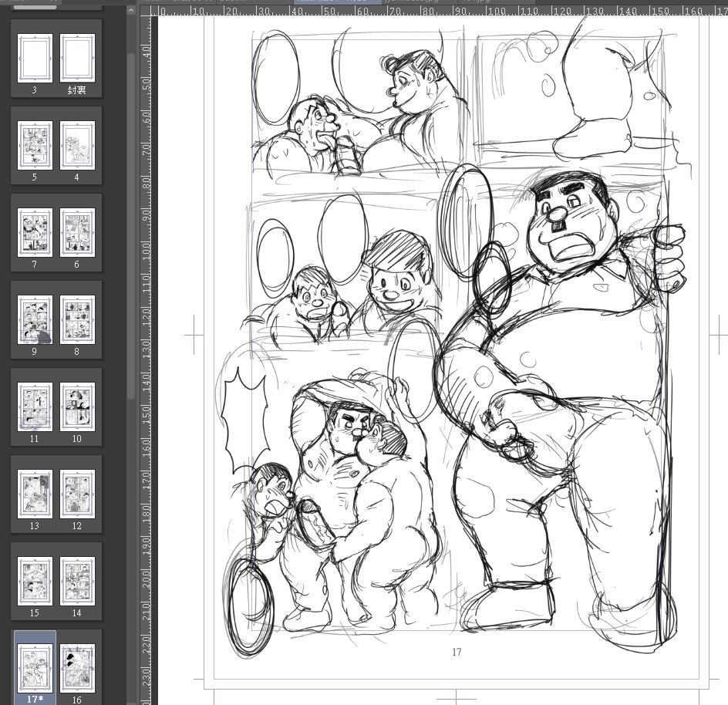Open page 13 thumbnail
Image resolution: width=728 pixels, height=705 pixels.
[x=35, y=494]
